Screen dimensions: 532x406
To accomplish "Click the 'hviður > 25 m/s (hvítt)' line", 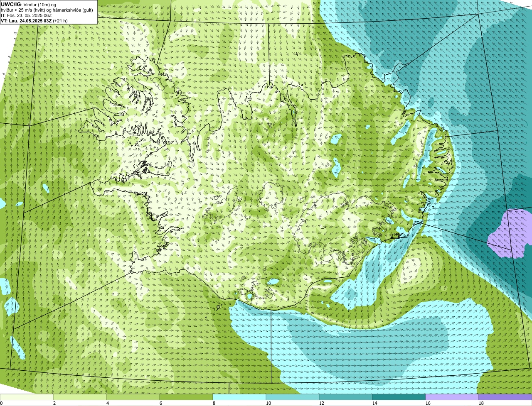I will click(47, 10).
